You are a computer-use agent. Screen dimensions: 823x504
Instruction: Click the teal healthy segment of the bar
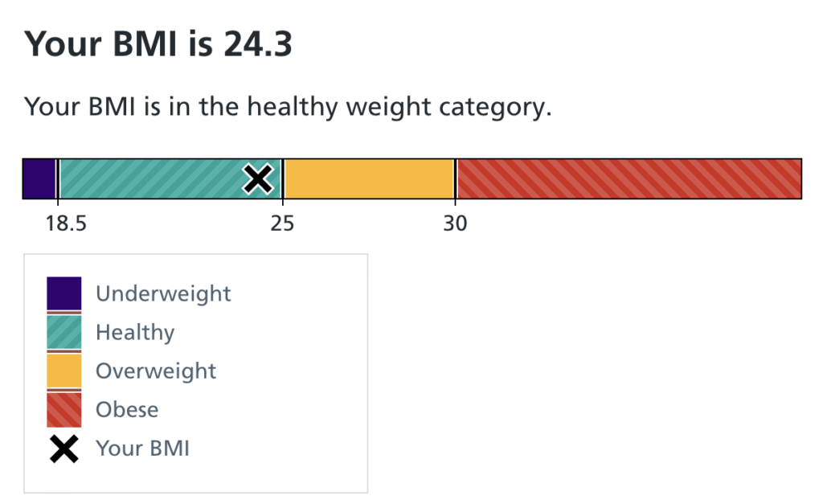(x=153, y=178)
